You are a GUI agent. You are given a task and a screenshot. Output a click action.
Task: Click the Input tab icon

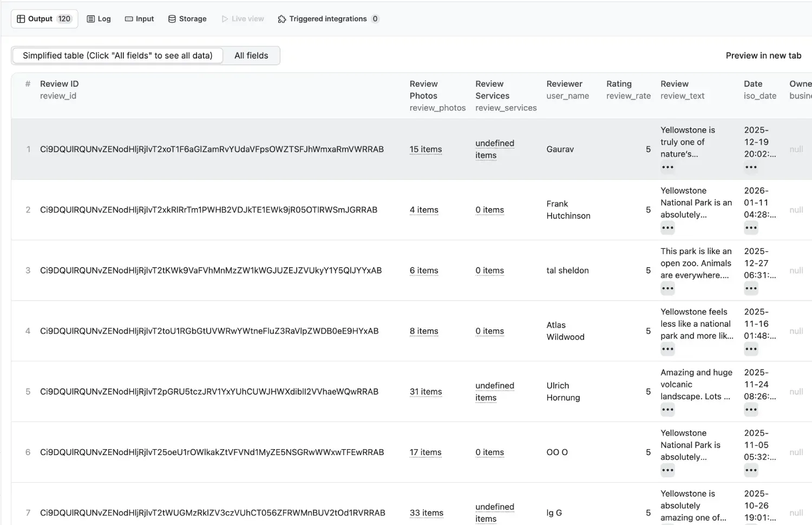pyautogui.click(x=129, y=19)
